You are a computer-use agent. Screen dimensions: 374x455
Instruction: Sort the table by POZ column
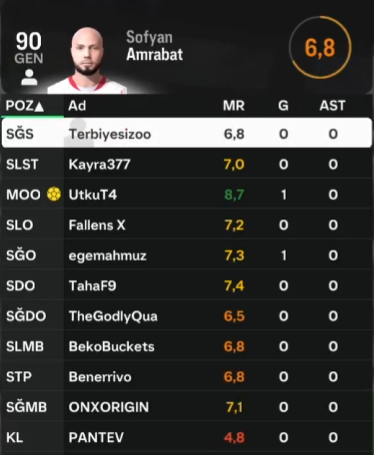click(x=25, y=106)
